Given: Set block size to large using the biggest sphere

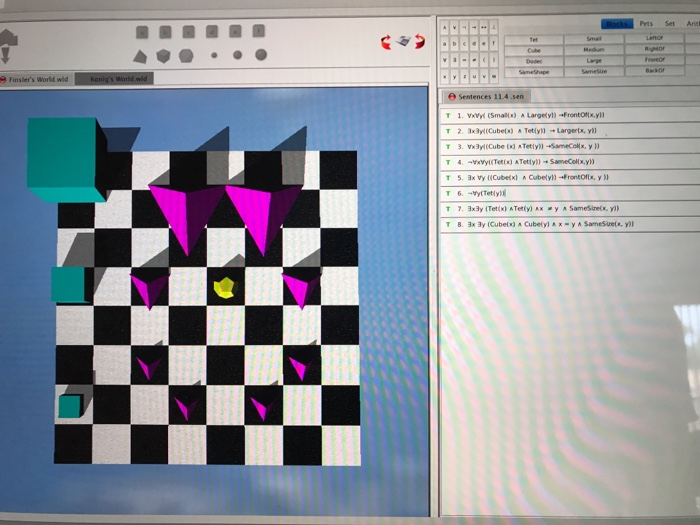Looking at the screenshot, I should (261, 54).
